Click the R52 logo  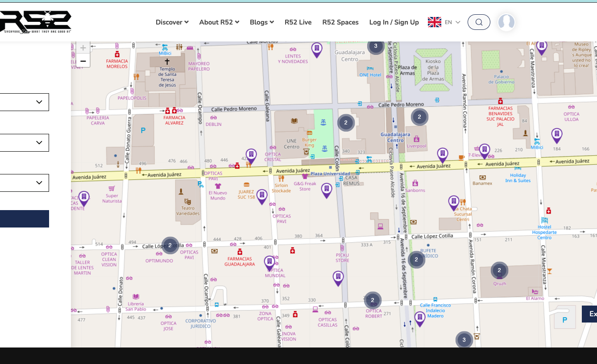click(x=36, y=22)
